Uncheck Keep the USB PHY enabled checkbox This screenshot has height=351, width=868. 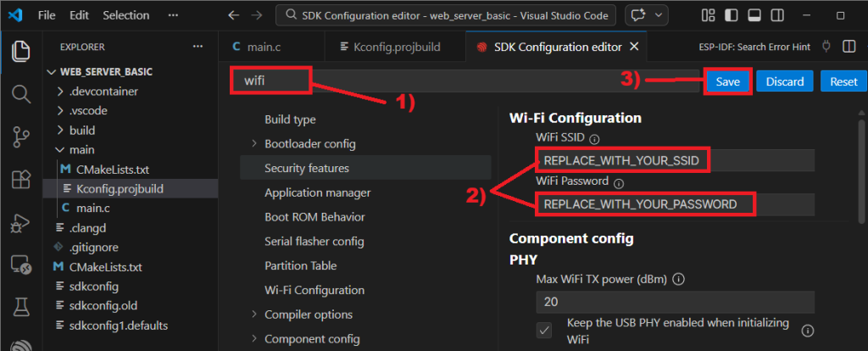(x=544, y=331)
